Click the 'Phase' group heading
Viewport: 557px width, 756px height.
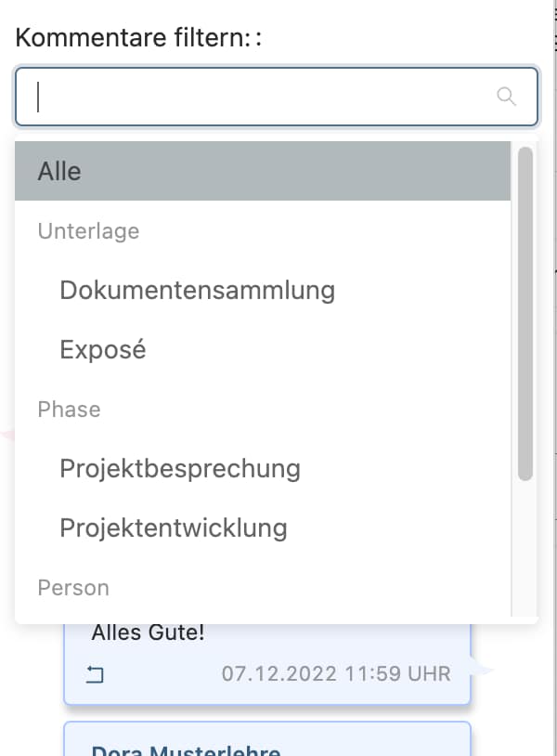pyautogui.click(x=69, y=410)
